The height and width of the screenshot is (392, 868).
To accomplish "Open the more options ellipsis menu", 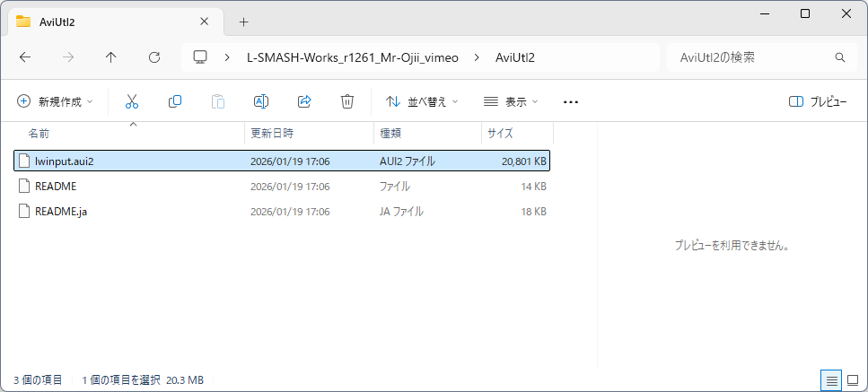I will (x=571, y=102).
